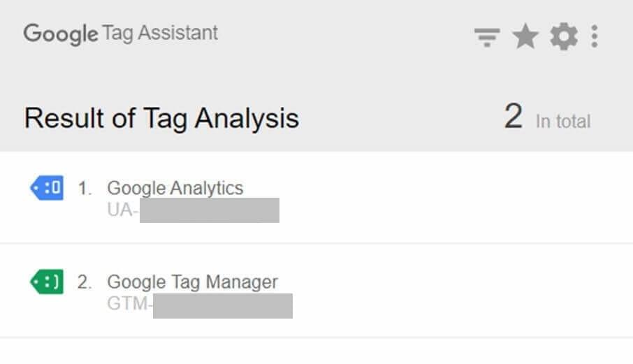Expand the Google Analytics result row
This screenshot has height=364, width=633.
[x=316, y=197]
